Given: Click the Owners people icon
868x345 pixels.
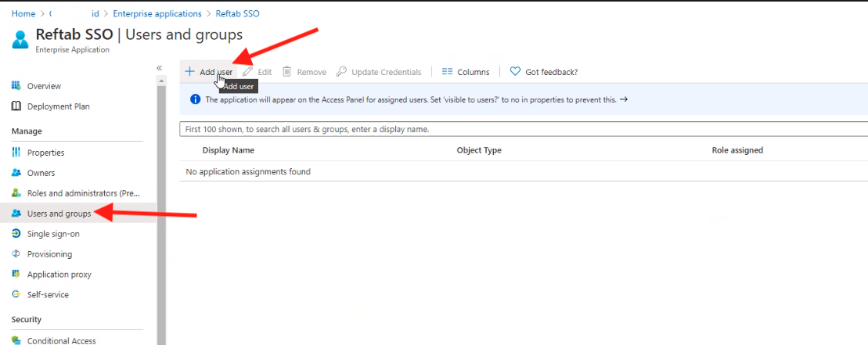Looking at the screenshot, I should point(16,172).
